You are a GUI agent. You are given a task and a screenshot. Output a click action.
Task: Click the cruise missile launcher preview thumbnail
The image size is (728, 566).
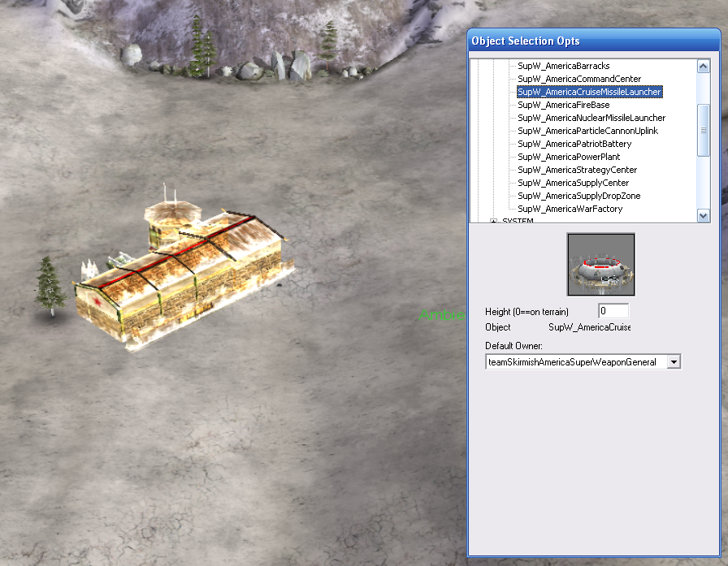point(600,265)
